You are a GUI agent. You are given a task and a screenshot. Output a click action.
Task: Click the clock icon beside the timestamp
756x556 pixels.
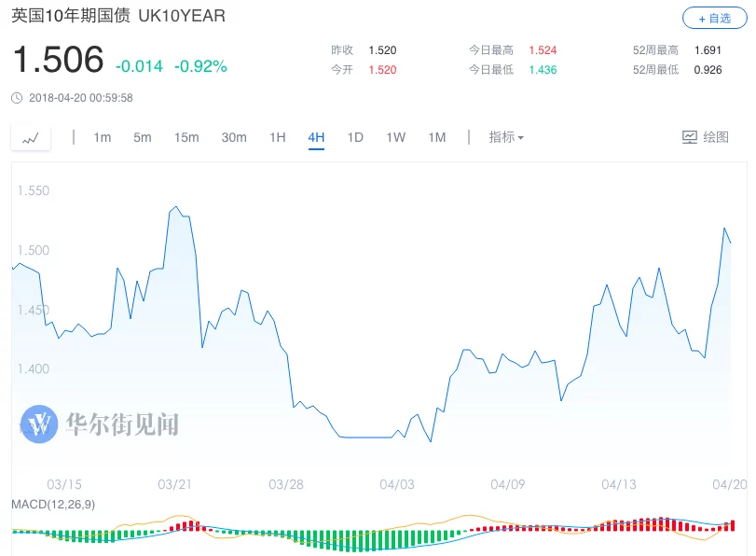coord(17,98)
